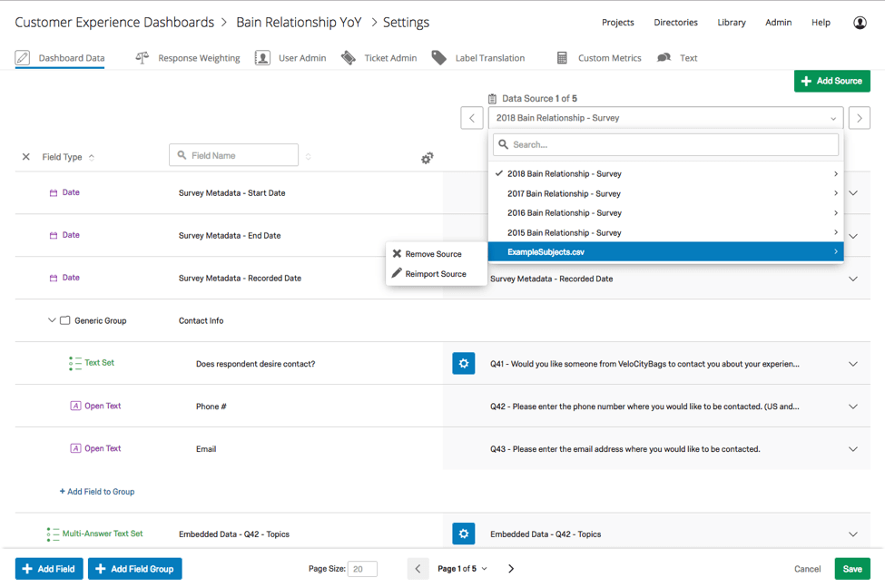
Task: Click the Response Weighting scales icon
Action: [x=143, y=57]
